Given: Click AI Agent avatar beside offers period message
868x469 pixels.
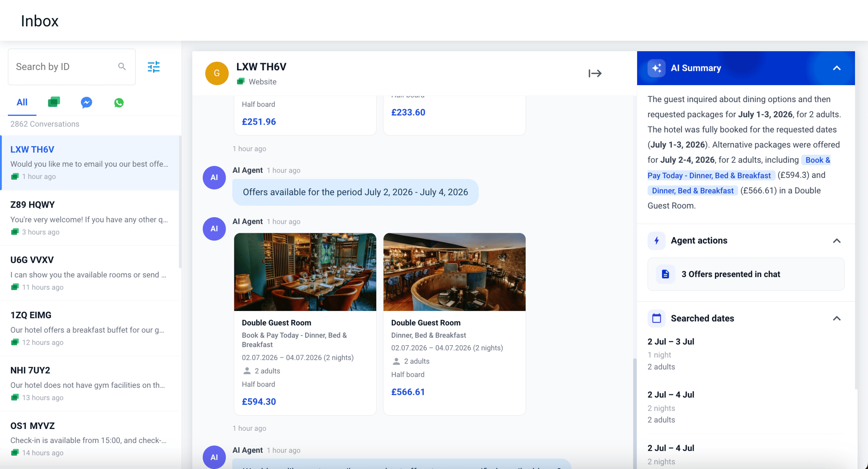Looking at the screenshot, I should (214, 177).
